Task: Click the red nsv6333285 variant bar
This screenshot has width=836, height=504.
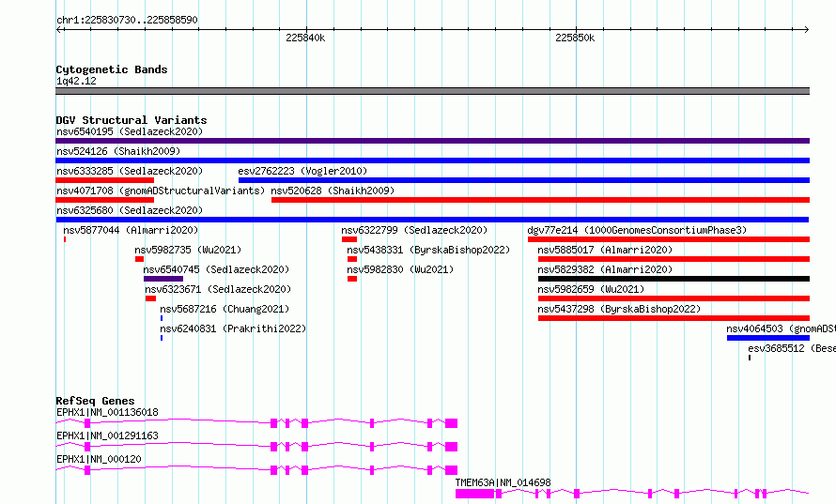Action: 104,180
